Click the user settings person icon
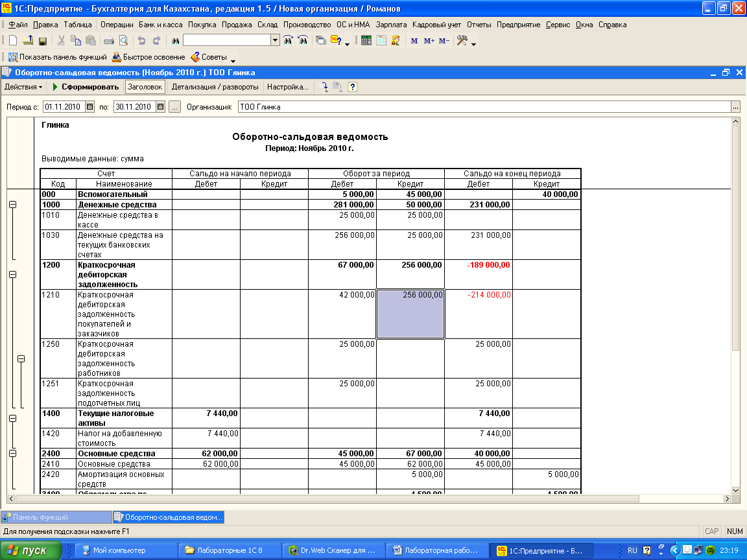This screenshot has width=747, height=560. [396, 41]
